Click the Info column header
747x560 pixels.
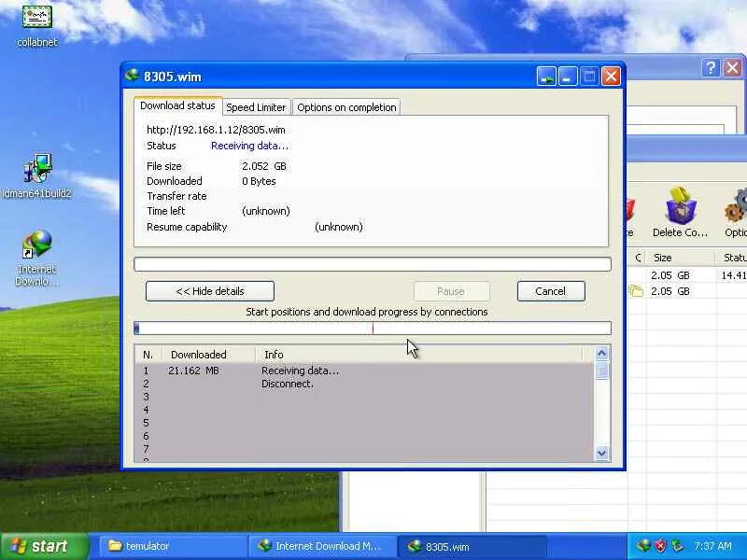click(418, 355)
